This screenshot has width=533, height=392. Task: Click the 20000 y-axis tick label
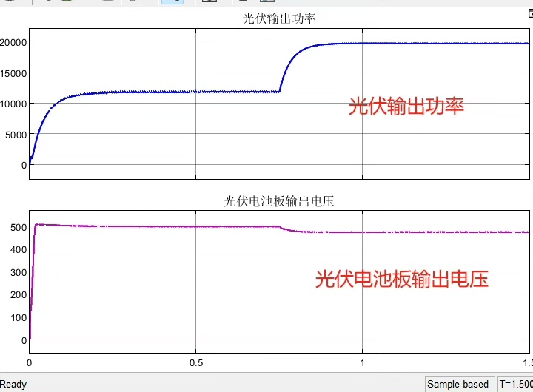[x=13, y=42]
